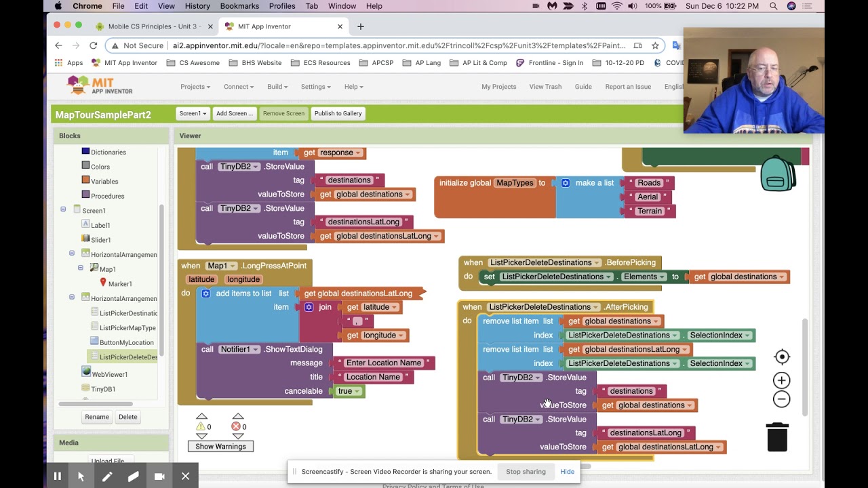Collapse the Map1 tree node
Viewport: 868px width, 488px height.
click(x=81, y=268)
